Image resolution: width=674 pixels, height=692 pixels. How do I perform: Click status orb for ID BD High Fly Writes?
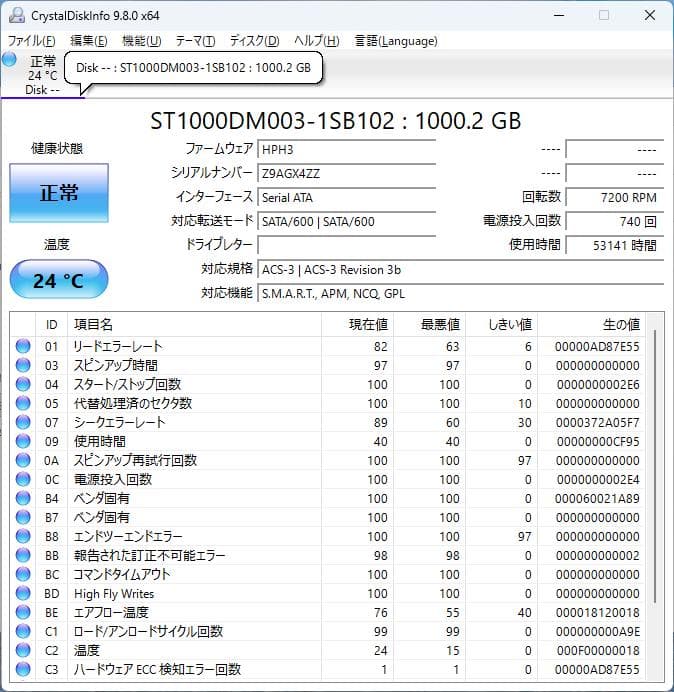pos(23,593)
